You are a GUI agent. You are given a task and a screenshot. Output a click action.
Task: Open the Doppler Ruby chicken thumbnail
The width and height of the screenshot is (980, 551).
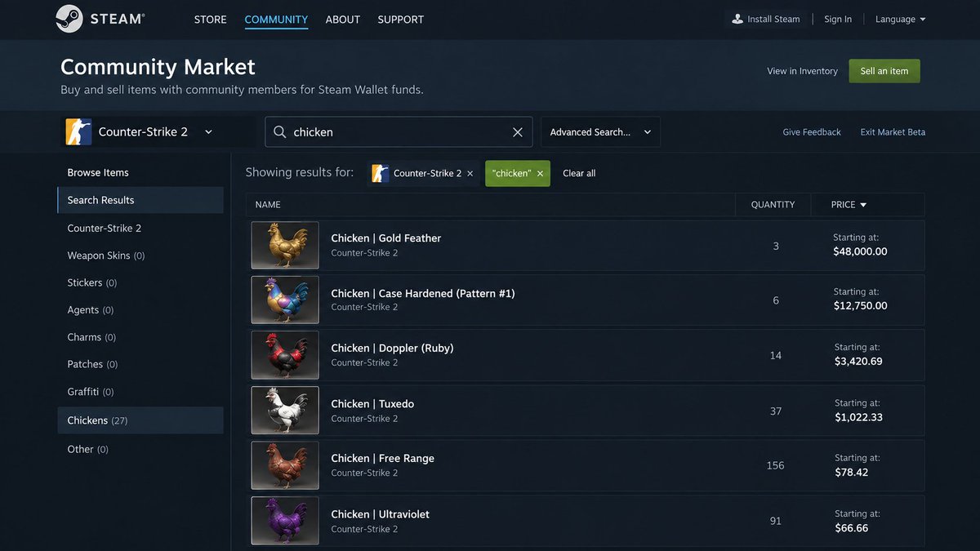coord(285,355)
